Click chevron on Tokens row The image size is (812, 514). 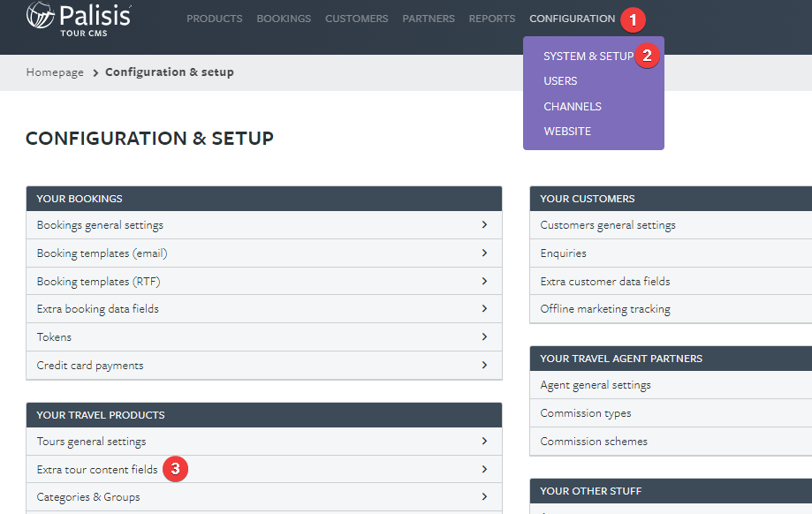485,336
